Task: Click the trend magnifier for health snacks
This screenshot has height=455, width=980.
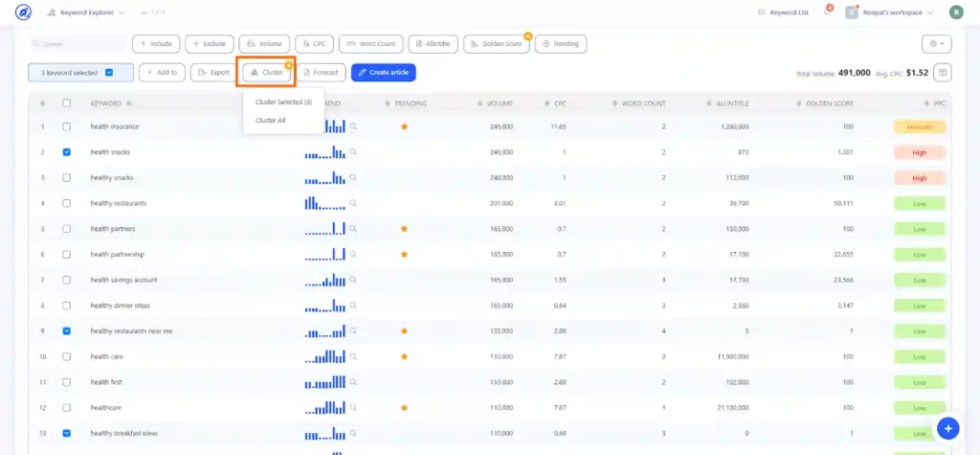Action: coord(353,152)
